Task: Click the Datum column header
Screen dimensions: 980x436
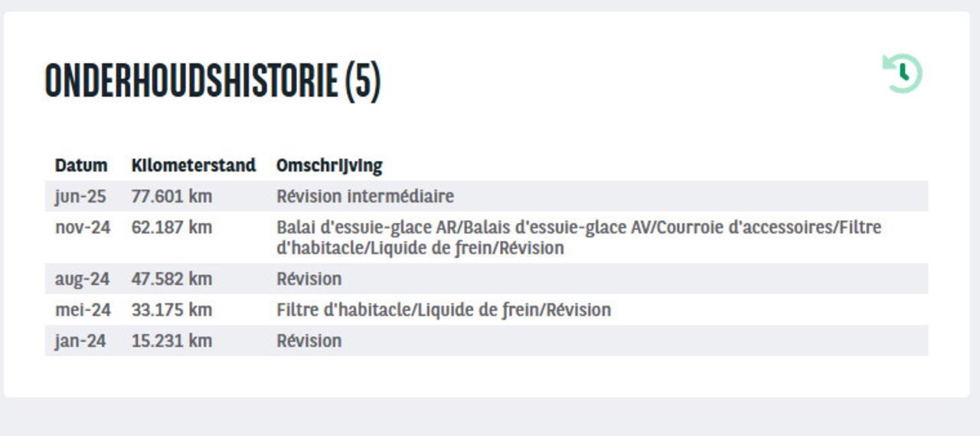Action: (x=81, y=166)
